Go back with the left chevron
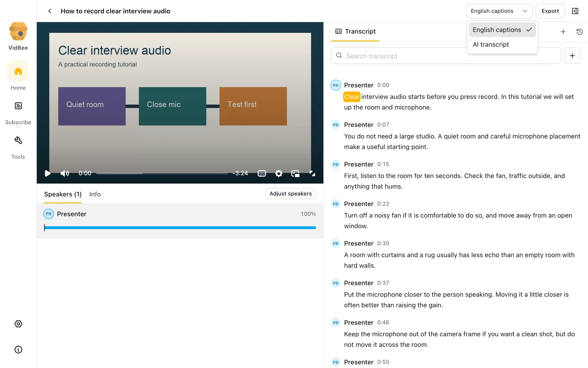Viewport: 588px width, 368px height. click(x=50, y=11)
